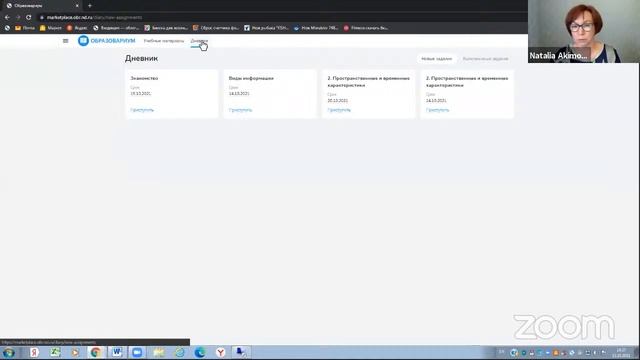640x360 pixels.
Task: Close the Образовариум browser tab
Action: point(77,6)
